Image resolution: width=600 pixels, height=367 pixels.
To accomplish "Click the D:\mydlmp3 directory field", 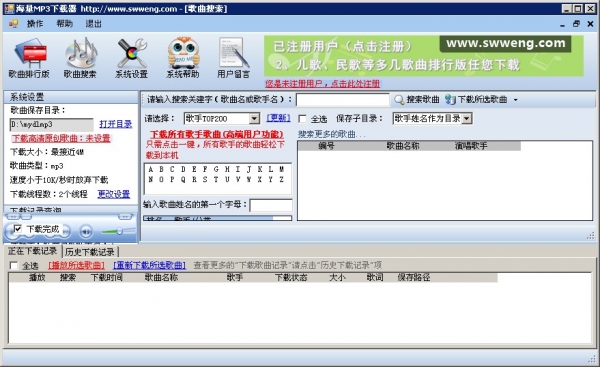I will (51, 124).
